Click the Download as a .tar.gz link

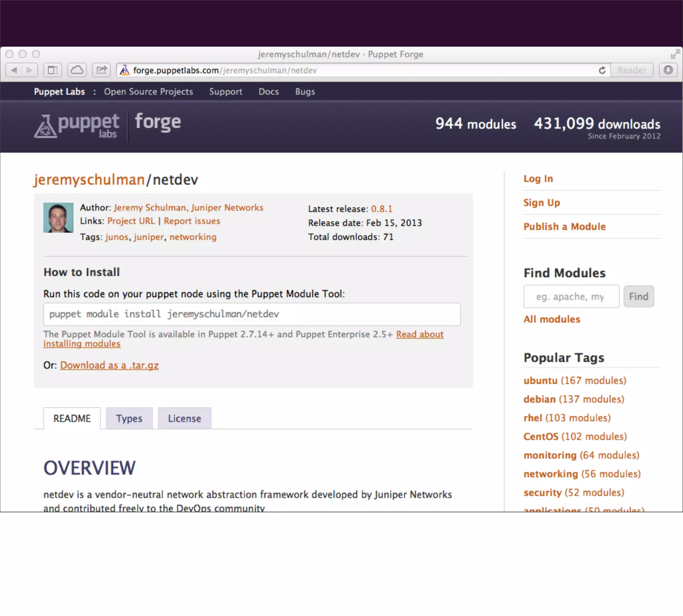[x=109, y=365]
